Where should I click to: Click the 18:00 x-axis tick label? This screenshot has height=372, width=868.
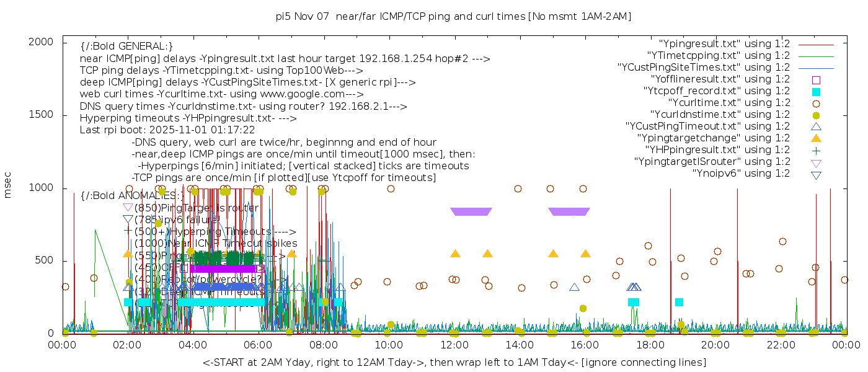(x=650, y=345)
